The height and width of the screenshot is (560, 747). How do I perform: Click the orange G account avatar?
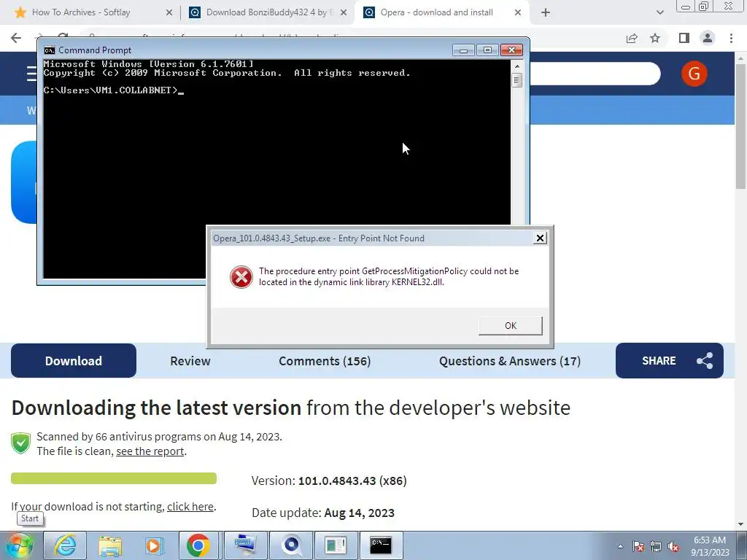coord(694,74)
